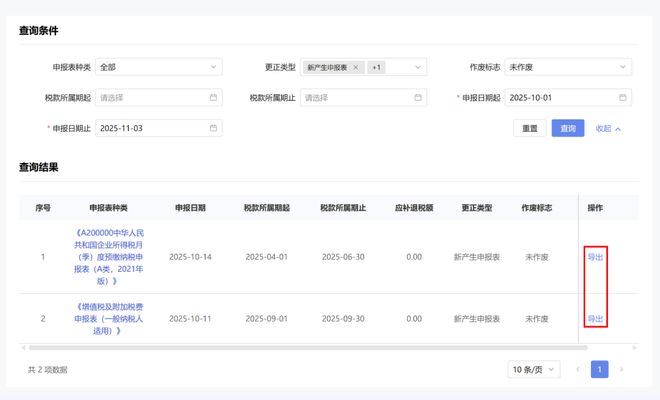660x400 pixels.
Task: Go to previous page arrow in pagination
Action: point(577,369)
